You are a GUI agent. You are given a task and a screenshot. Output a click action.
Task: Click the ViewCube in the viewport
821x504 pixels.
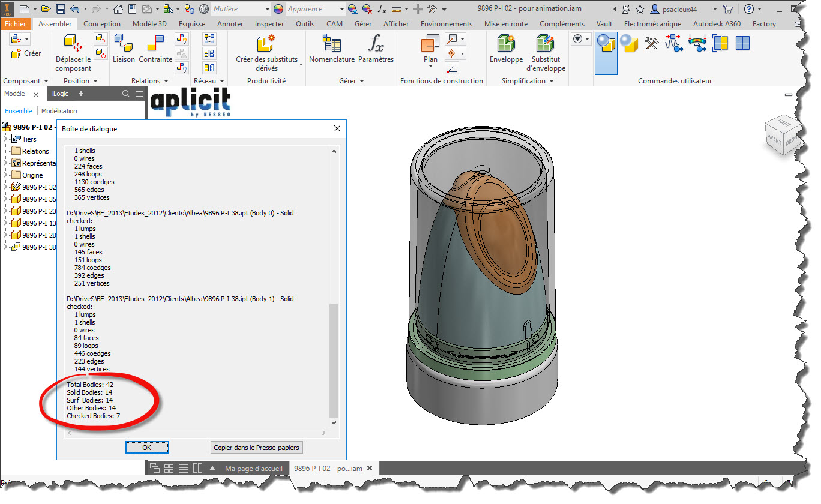(781, 132)
